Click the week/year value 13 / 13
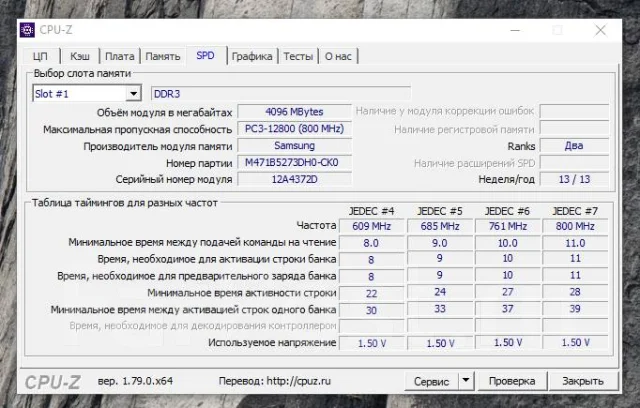640x408 pixels. pyautogui.click(x=574, y=179)
